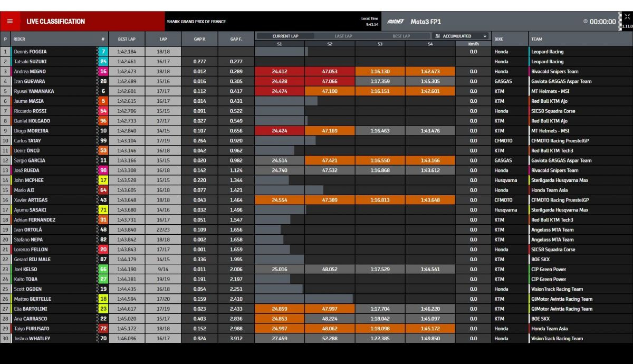The image size is (633, 364).
Task: Click team SIC58 Squadra Corse for Rossi
Action: (x=553, y=111)
